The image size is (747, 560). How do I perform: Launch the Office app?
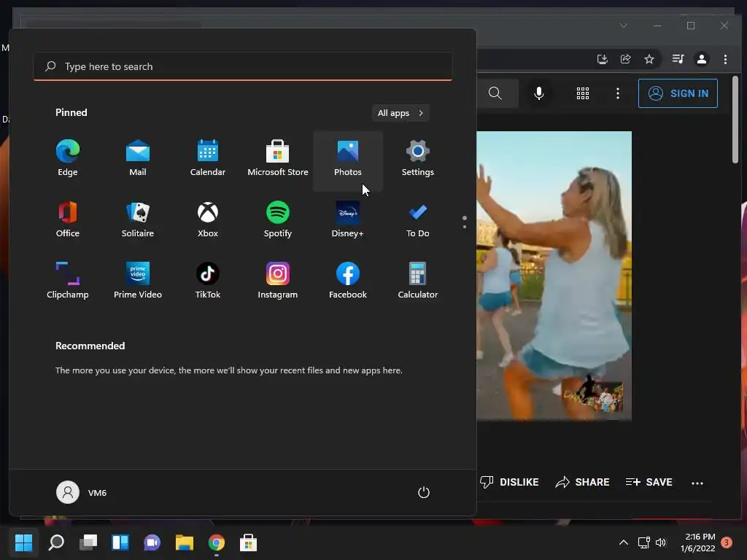(x=68, y=220)
